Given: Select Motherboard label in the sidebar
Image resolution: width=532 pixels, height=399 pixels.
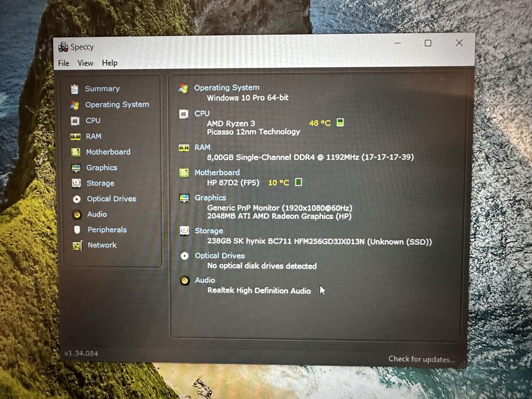Looking at the screenshot, I should point(108,152).
